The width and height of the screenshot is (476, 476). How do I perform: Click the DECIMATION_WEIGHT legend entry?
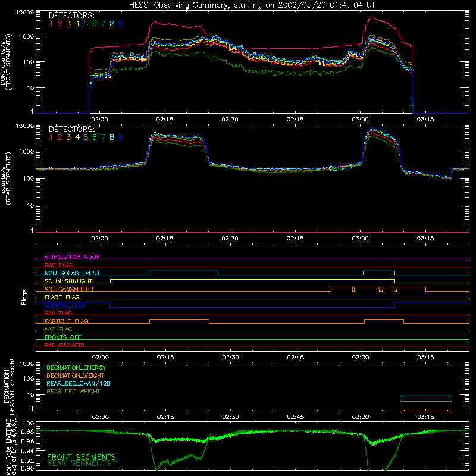pyautogui.click(x=76, y=376)
